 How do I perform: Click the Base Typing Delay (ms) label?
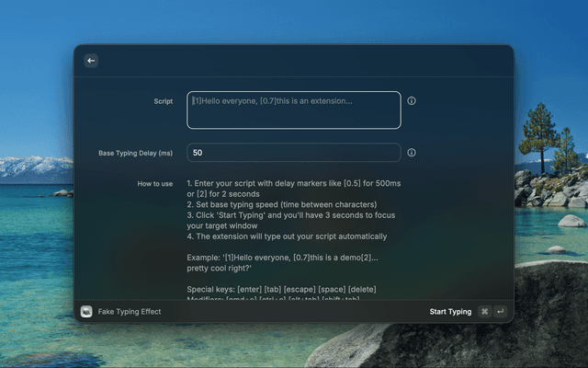coord(135,153)
